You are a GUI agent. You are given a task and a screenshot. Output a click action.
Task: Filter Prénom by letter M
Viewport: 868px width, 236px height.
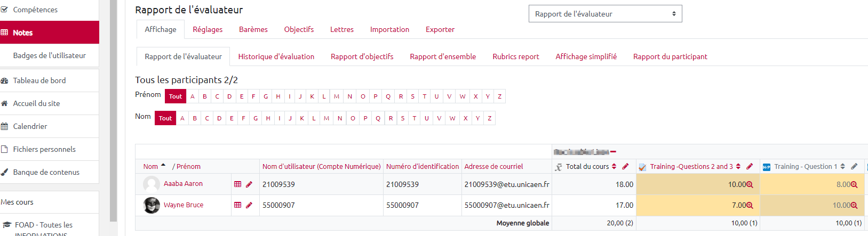[x=337, y=96]
